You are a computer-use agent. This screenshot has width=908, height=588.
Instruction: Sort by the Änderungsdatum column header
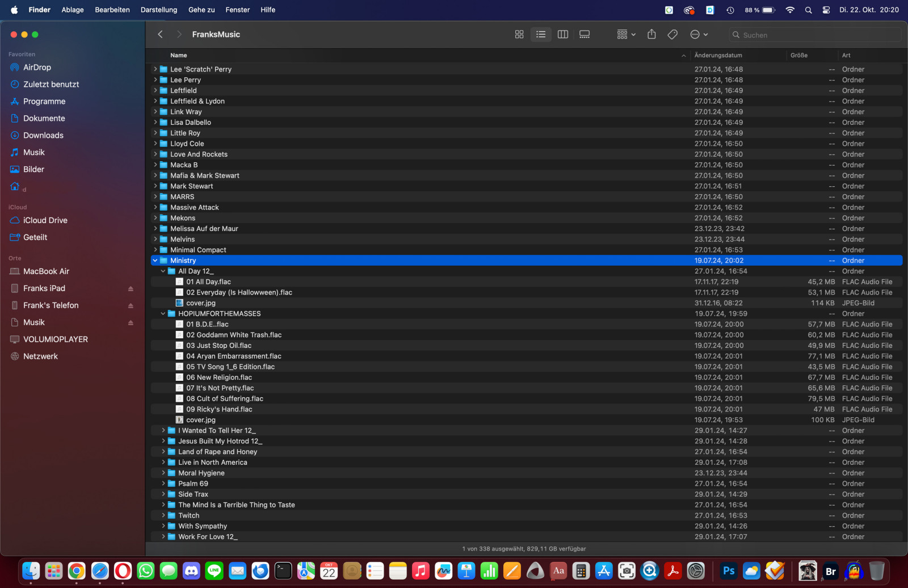718,56
